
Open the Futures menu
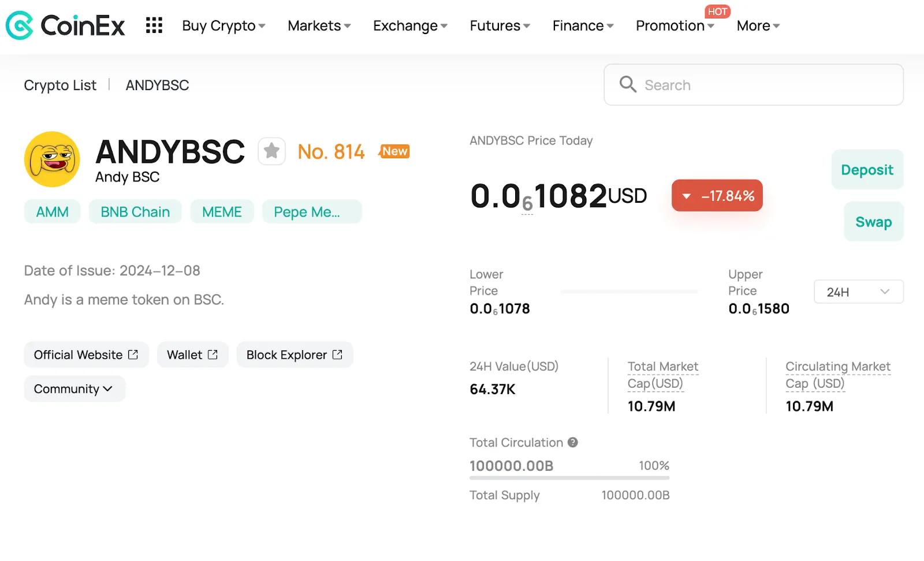point(500,26)
